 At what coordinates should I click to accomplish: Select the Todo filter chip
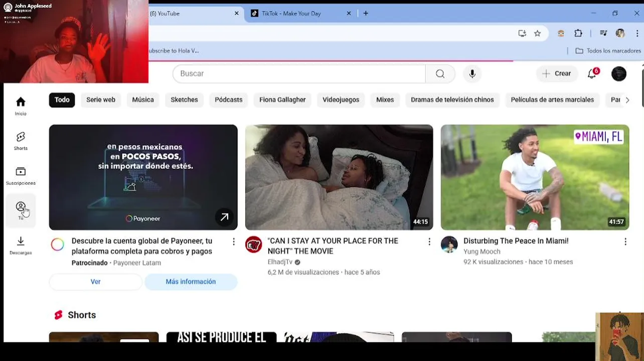62,100
